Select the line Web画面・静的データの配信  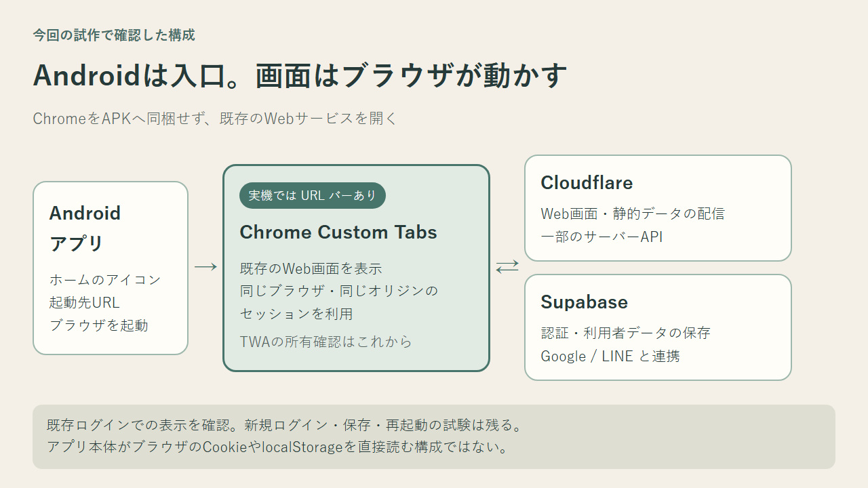633,213
